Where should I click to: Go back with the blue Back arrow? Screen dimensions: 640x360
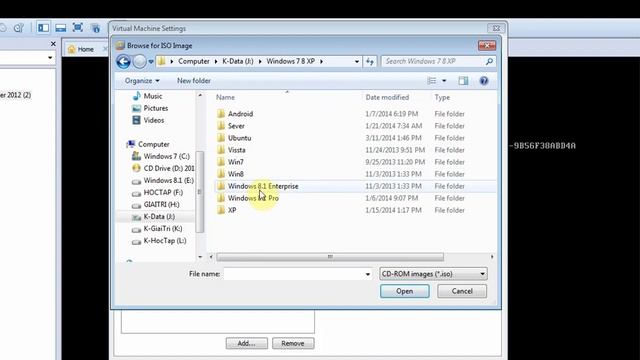[x=123, y=62]
